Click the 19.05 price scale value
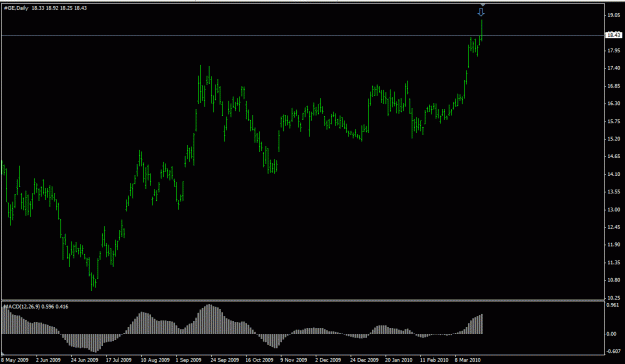This screenshot has height=364, width=625. tap(614, 16)
